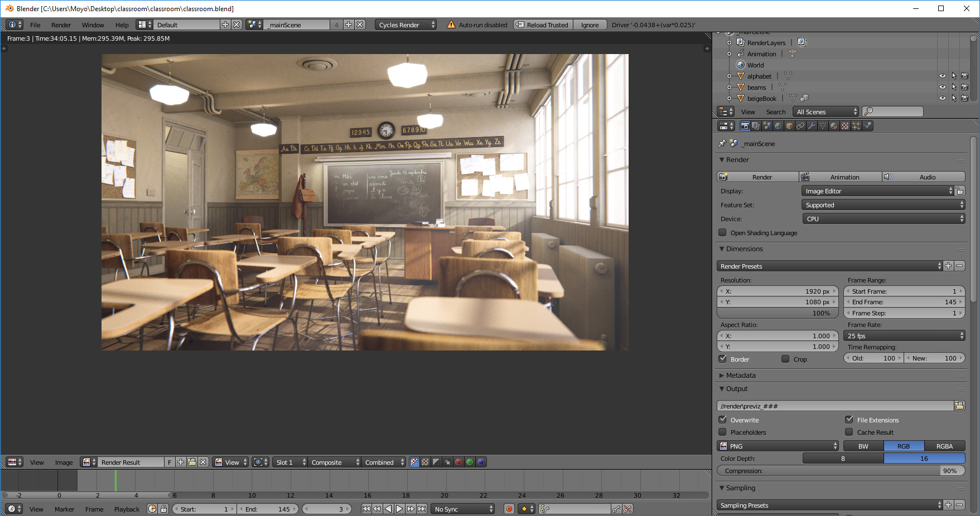
Task: Show only the Green channel
Action: click(x=470, y=462)
